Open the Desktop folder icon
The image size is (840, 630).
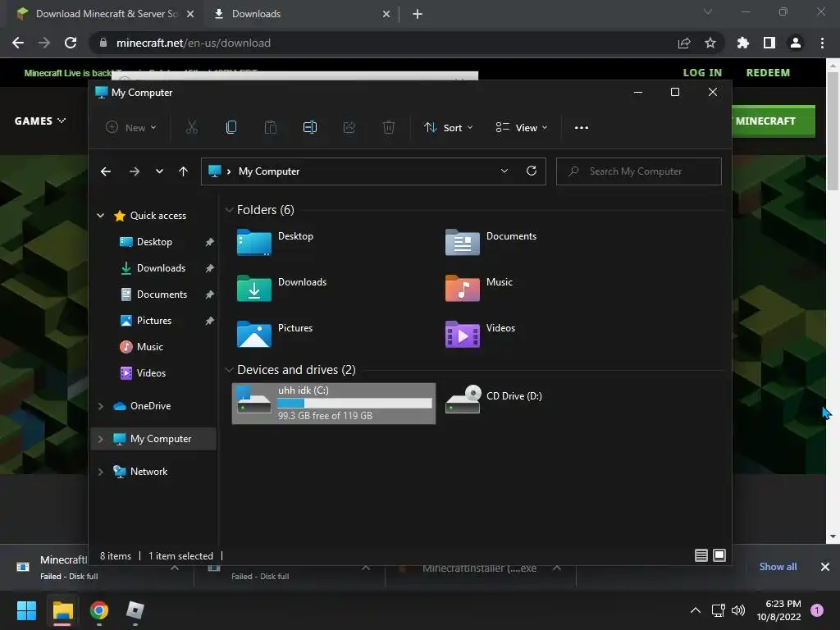click(254, 242)
